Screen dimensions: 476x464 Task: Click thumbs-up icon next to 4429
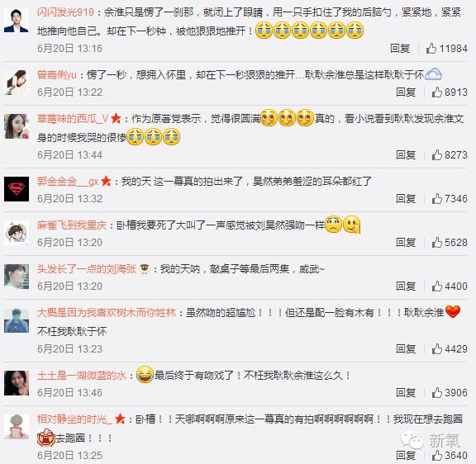(437, 348)
